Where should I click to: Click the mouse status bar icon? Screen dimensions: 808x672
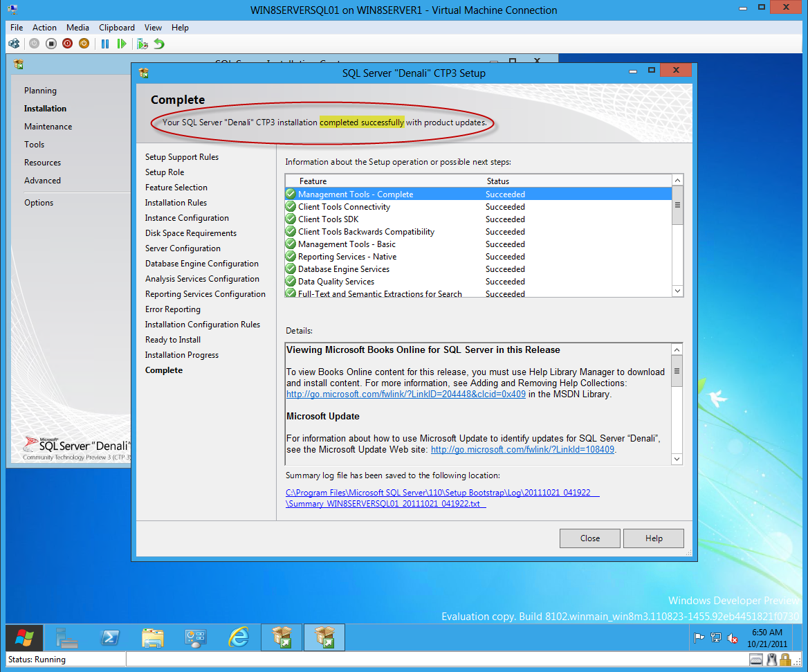click(772, 660)
